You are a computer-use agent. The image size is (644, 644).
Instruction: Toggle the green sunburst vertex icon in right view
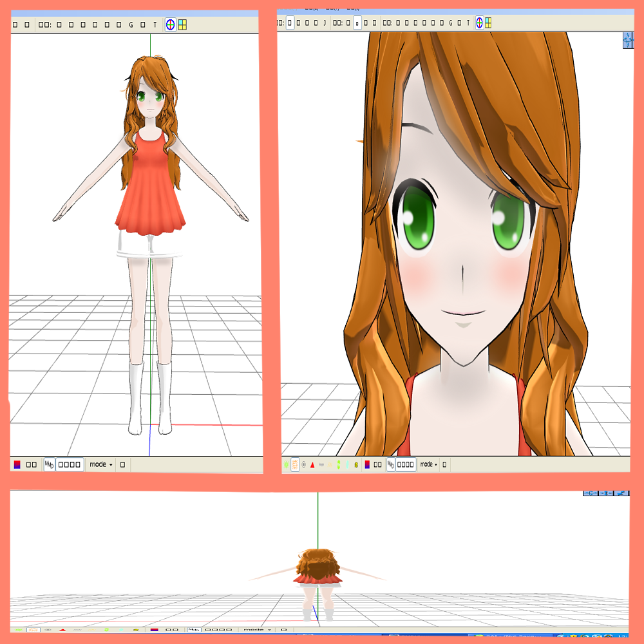tap(287, 464)
